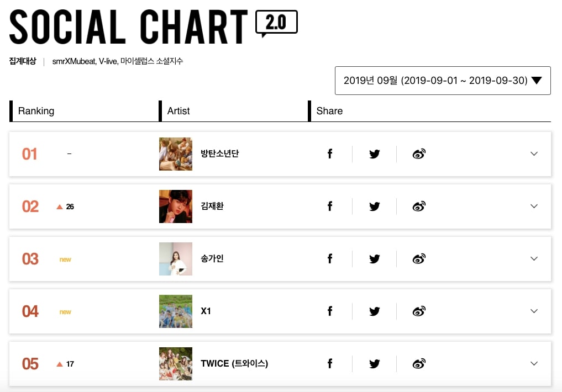Share 김재환 on Twitter
Screen dimensions: 562x392
click(374, 206)
